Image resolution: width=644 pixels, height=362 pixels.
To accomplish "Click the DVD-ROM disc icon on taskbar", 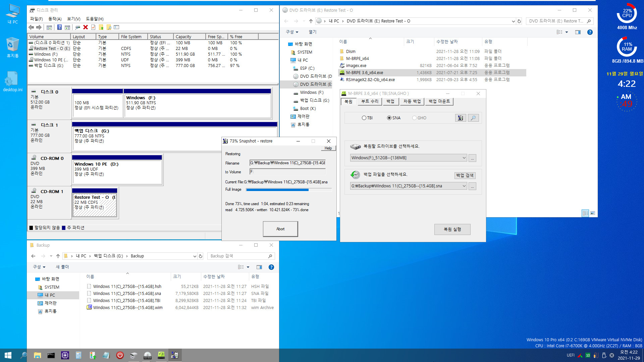I will coord(148,355).
